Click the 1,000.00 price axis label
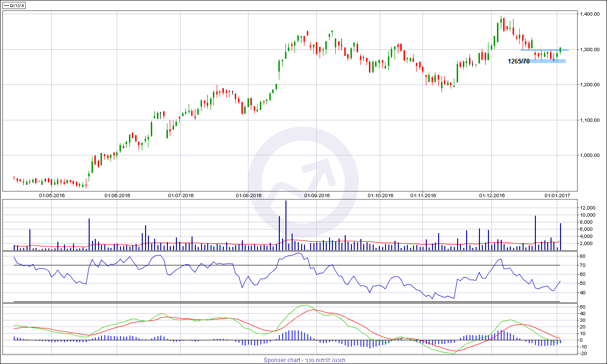This screenshot has height=364, width=607. point(590,155)
